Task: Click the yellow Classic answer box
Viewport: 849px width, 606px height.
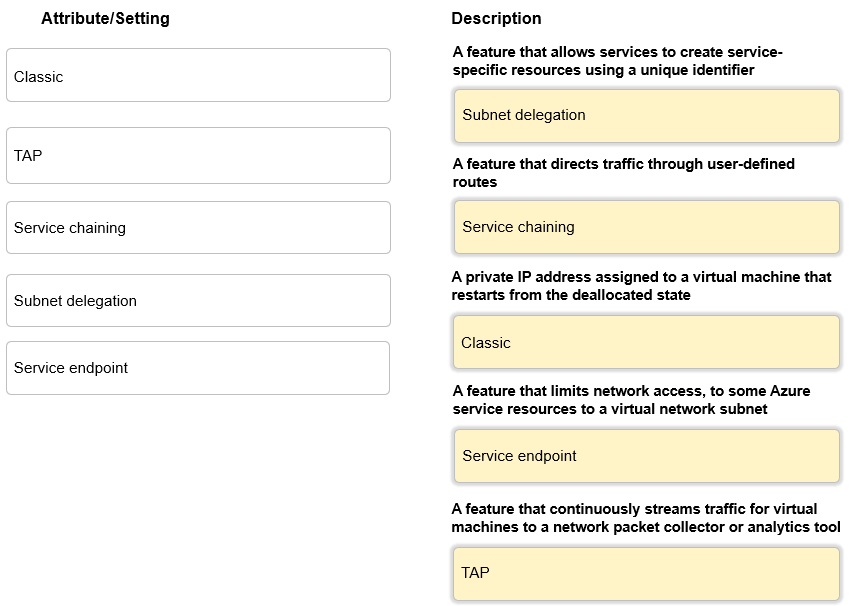Action: pyautogui.click(x=646, y=342)
